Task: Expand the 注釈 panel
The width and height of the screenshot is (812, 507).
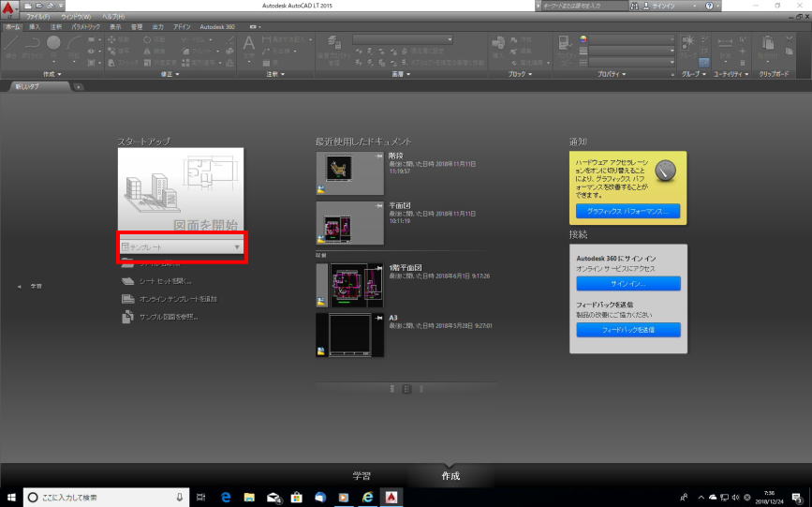Action: click(275, 74)
